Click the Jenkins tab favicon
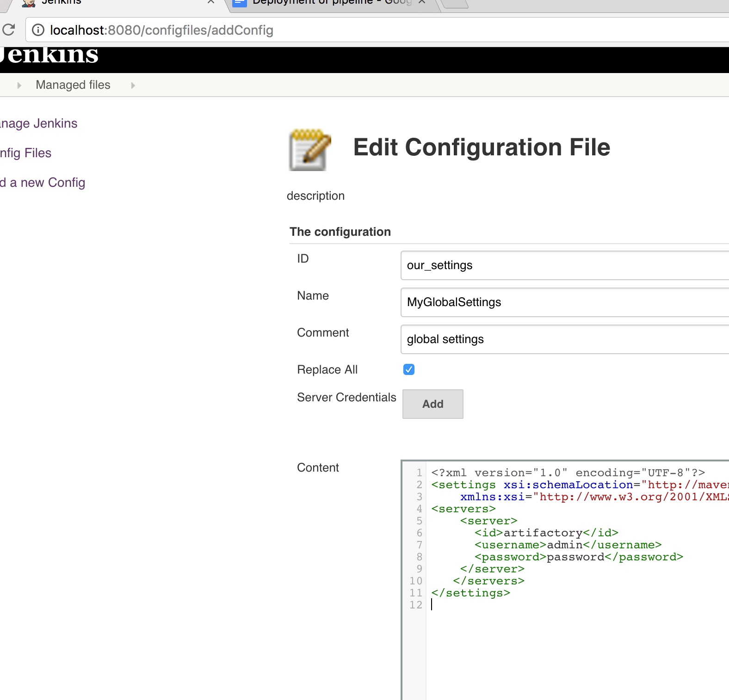The image size is (729, 700). (29, 2)
